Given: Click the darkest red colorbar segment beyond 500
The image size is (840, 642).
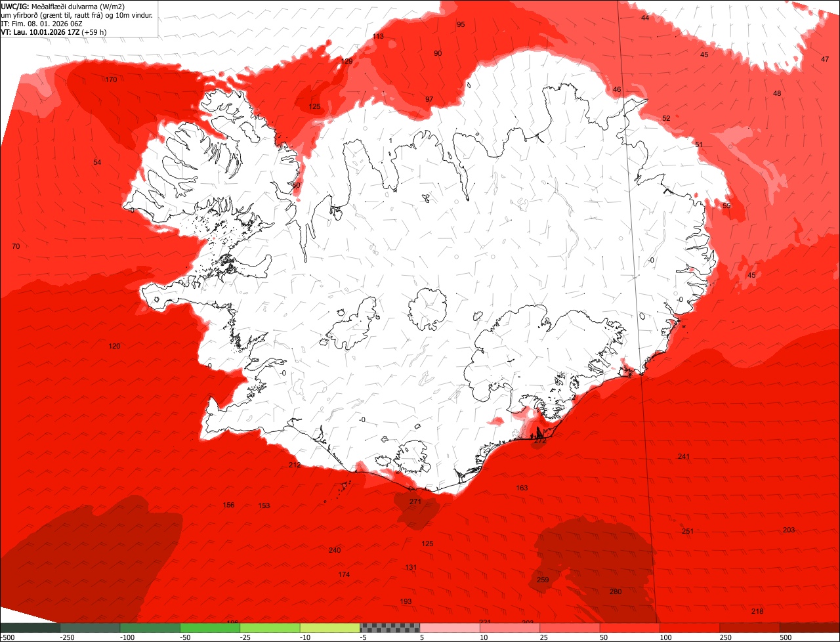Looking at the screenshot, I should (810, 628).
